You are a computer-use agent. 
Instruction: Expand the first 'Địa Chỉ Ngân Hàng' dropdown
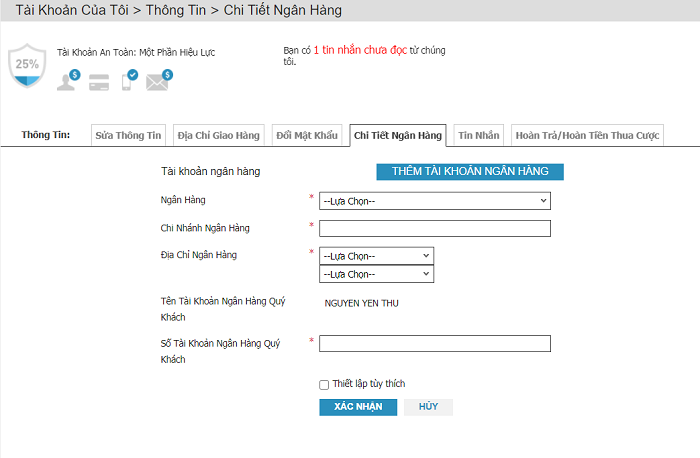[x=376, y=255]
